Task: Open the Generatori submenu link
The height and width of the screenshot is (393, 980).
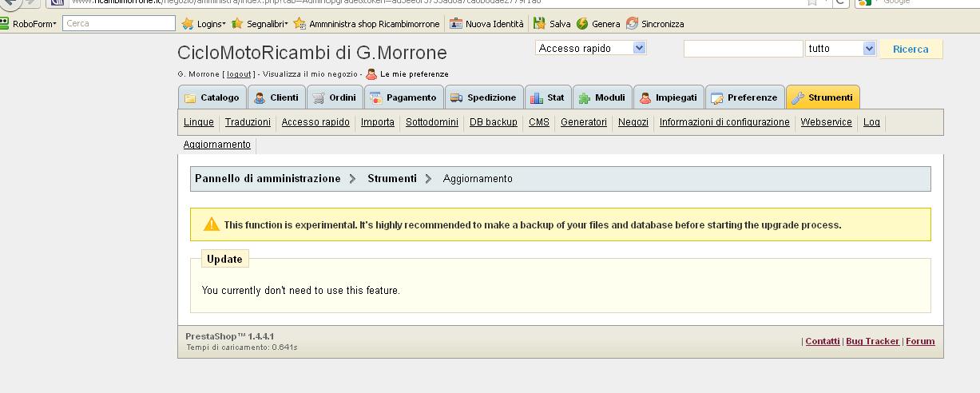Action: (x=584, y=122)
